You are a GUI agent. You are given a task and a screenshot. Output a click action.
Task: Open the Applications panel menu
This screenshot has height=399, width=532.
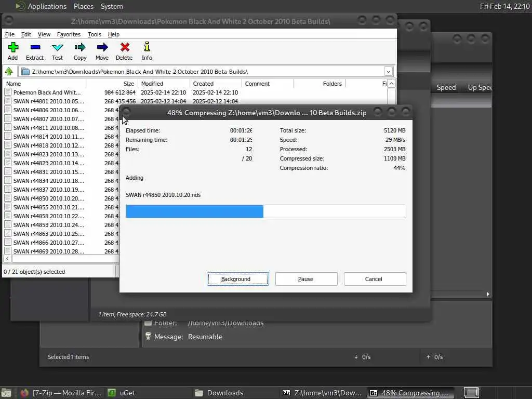(47, 6)
